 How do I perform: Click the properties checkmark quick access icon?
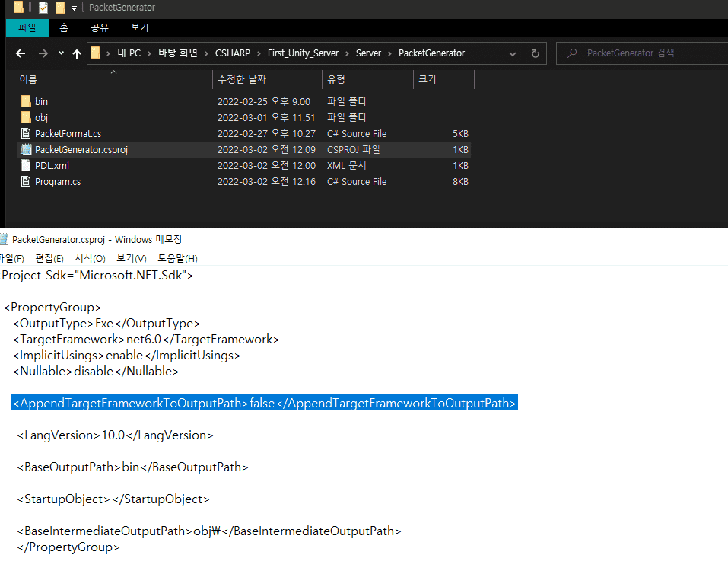tap(43, 8)
